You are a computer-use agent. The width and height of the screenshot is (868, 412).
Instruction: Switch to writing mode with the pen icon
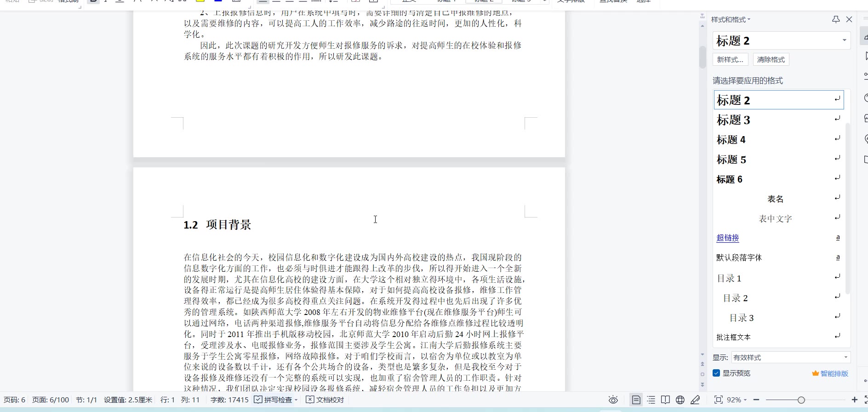(x=695, y=400)
